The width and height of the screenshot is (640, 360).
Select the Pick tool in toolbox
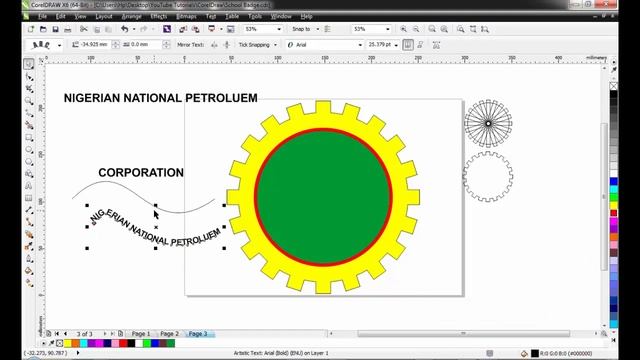click(x=29, y=64)
